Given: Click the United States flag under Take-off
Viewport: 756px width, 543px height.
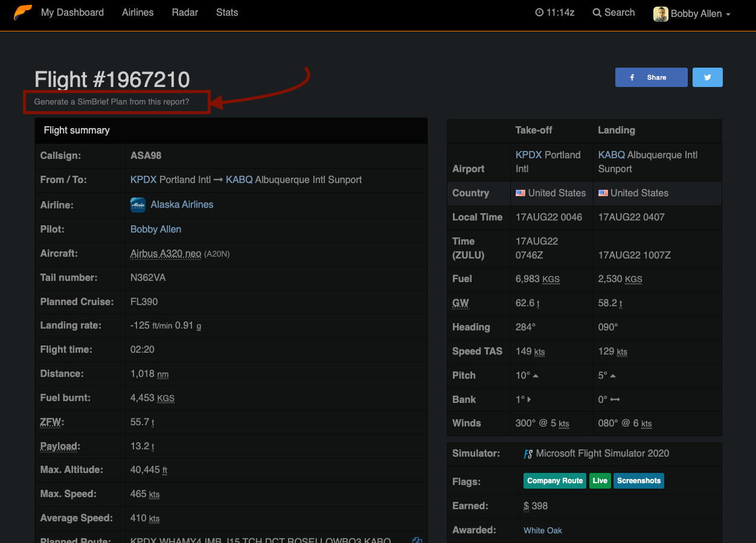Looking at the screenshot, I should pyautogui.click(x=520, y=193).
